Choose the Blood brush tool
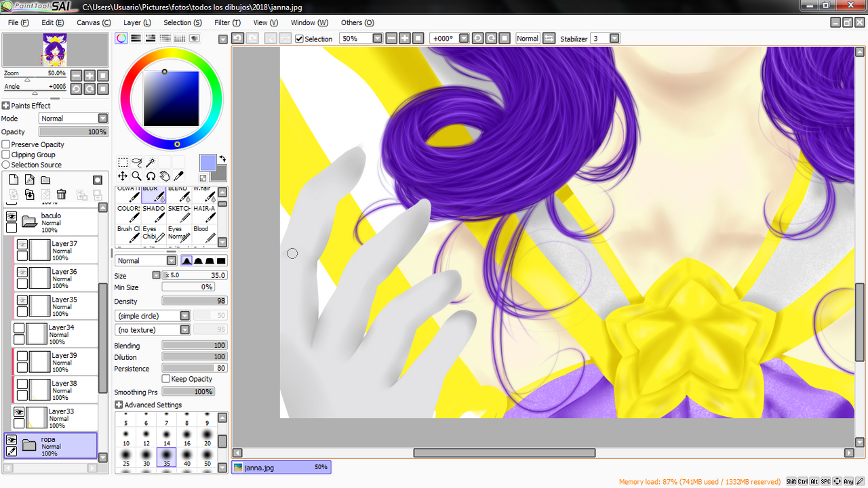Viewport: 868px width, 488px height. (205, 234)
